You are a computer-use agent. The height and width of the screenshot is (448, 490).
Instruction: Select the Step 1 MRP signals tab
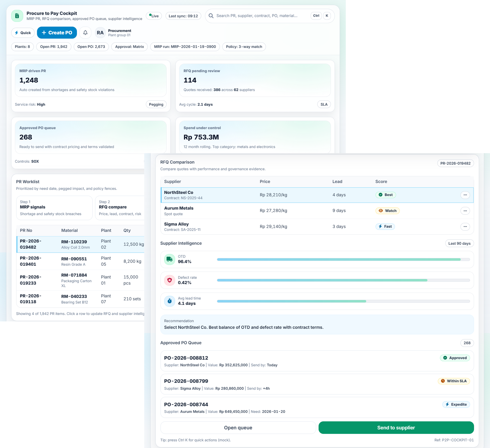54,208
